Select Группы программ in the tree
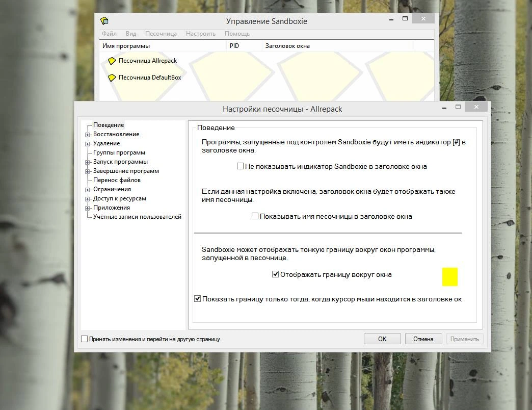The width and height of the screenshot is (532, 410). [x=119, y=152]
